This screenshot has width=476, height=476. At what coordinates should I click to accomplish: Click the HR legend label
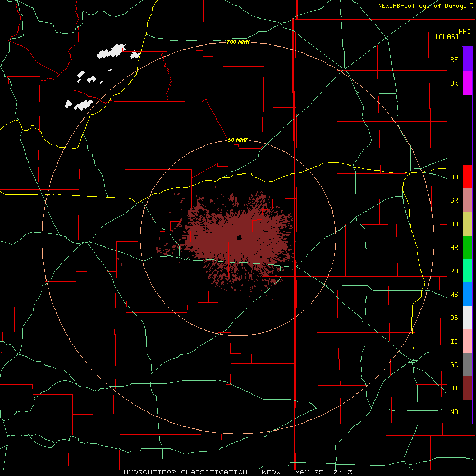pyautogui.click(x=454, y=248)
